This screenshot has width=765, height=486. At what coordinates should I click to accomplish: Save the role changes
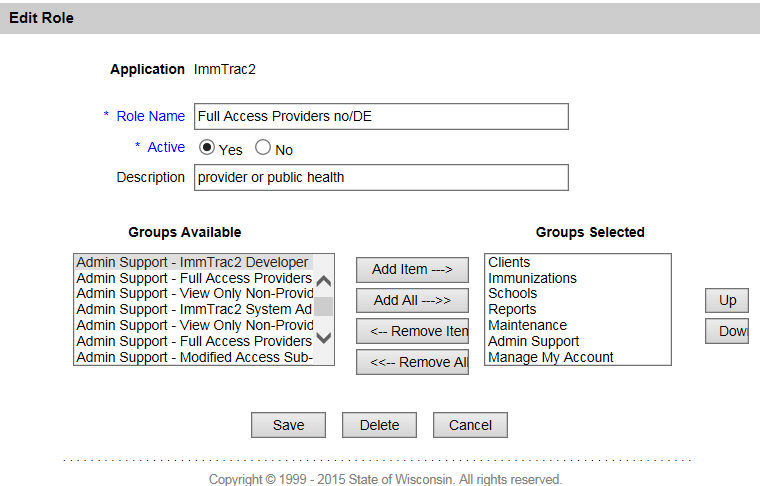(x=288, y=425)
